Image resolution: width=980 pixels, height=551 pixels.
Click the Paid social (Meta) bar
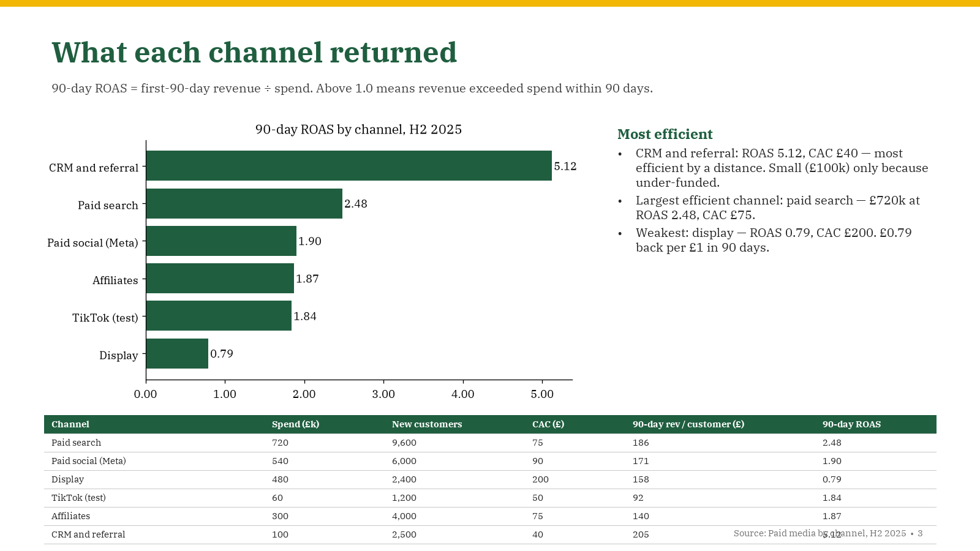coord(221,241)
